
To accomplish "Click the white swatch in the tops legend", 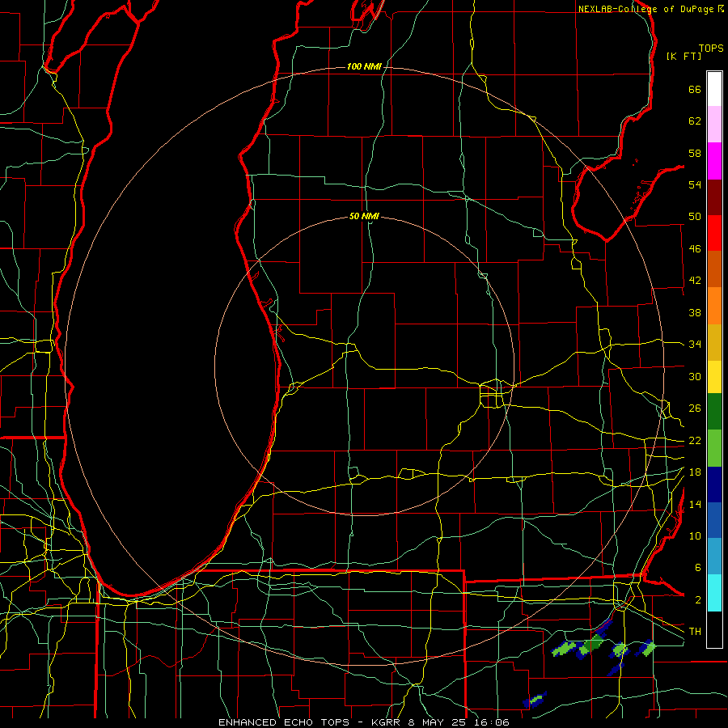I will point(714,89).
